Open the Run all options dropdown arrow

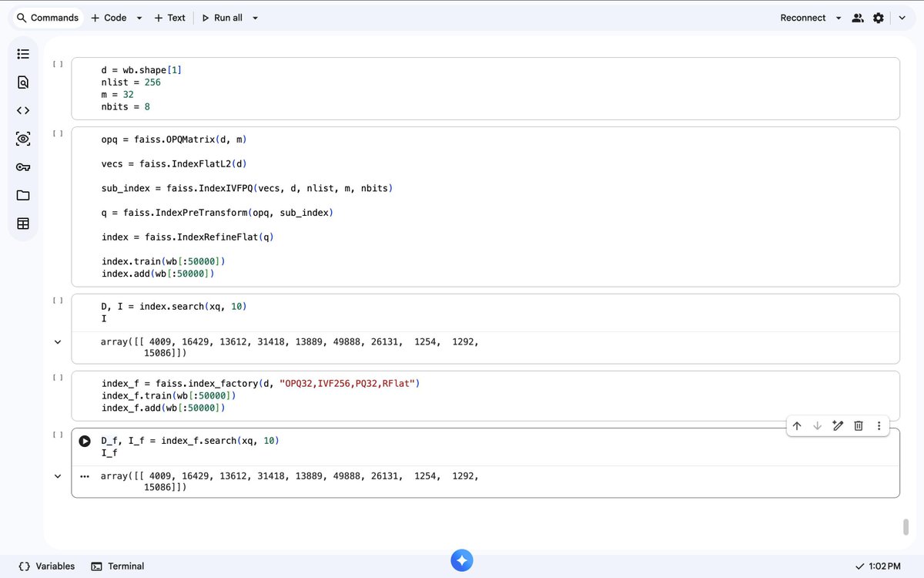255,18
